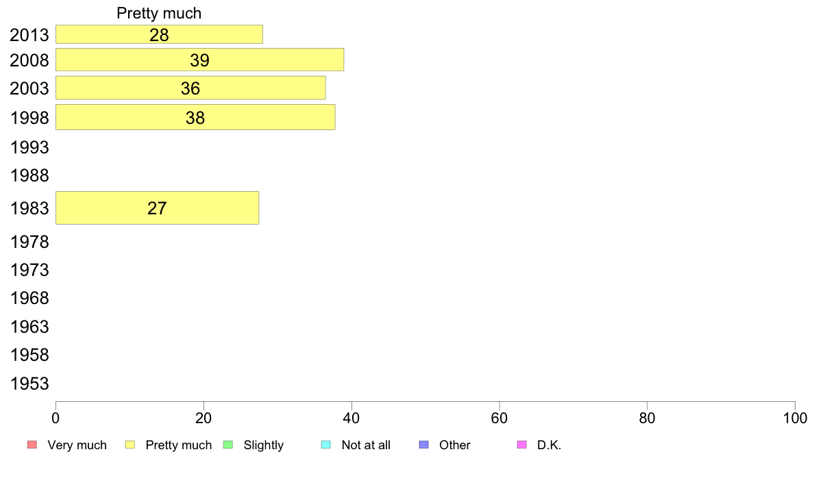814x504 pixels.
Task: Click the green Slightly legend swatch
Action: point(228,445)
